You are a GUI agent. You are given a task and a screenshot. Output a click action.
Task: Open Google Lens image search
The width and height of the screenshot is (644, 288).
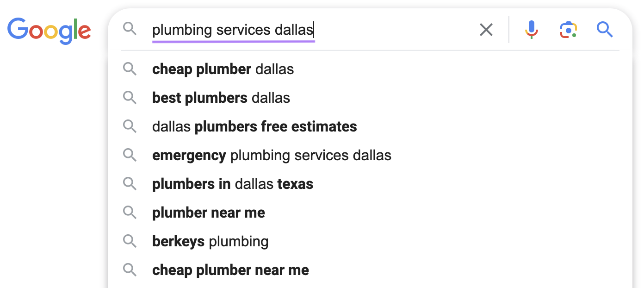tap(568, 30)
